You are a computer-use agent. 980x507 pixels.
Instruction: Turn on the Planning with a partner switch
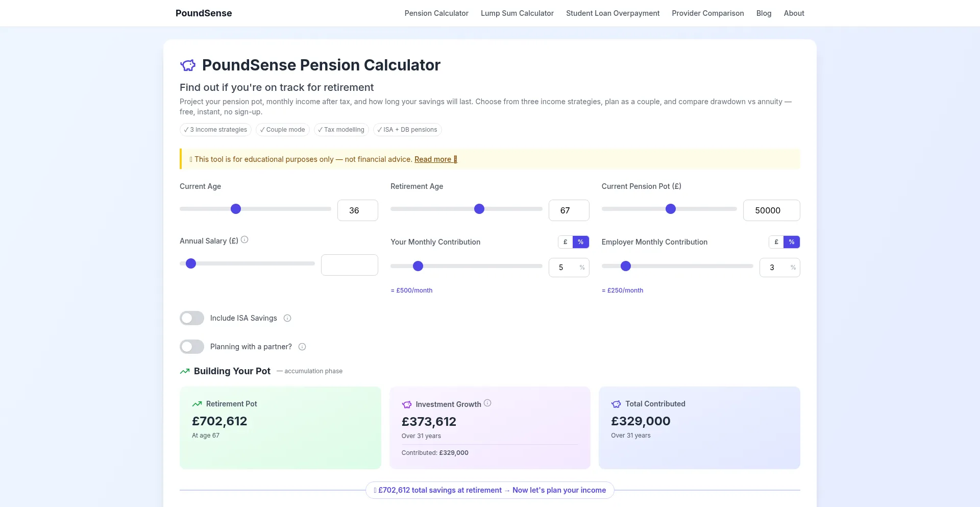pos(192,347)
